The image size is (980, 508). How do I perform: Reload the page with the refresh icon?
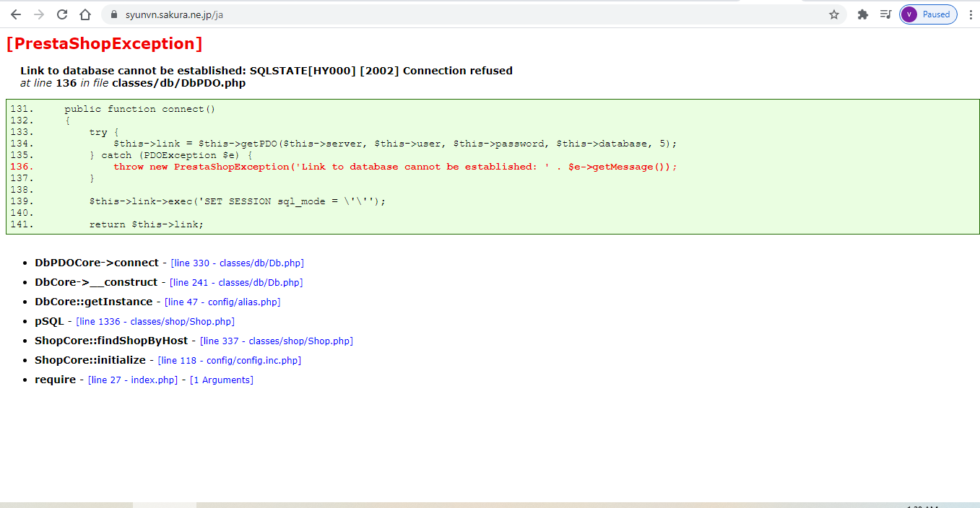coord(62,14)
